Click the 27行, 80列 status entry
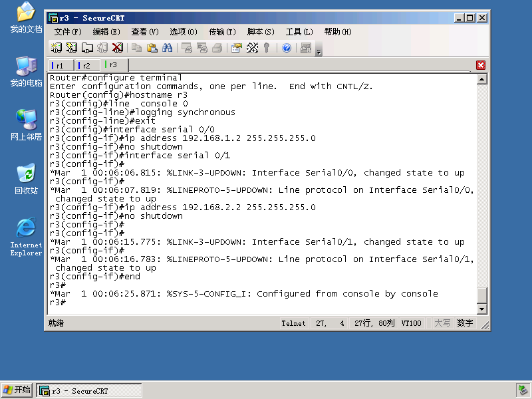This screenshot has height=399, width=532. [x=374, y=323]
